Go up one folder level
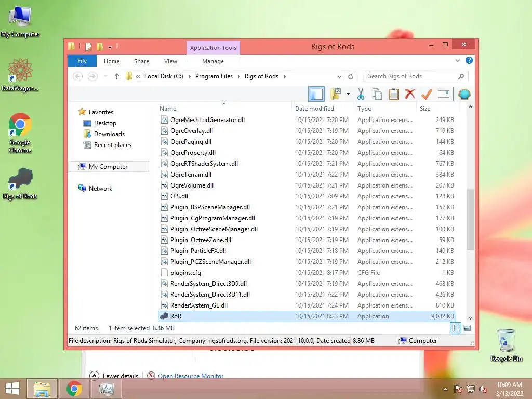532x399 pixels. pos(117,76)
